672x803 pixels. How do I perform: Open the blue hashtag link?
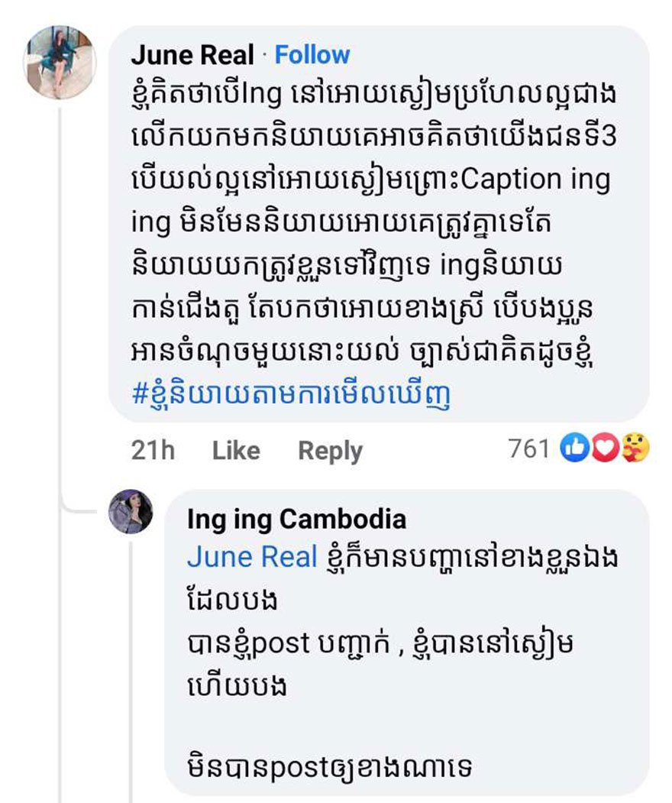pos(292,395)
